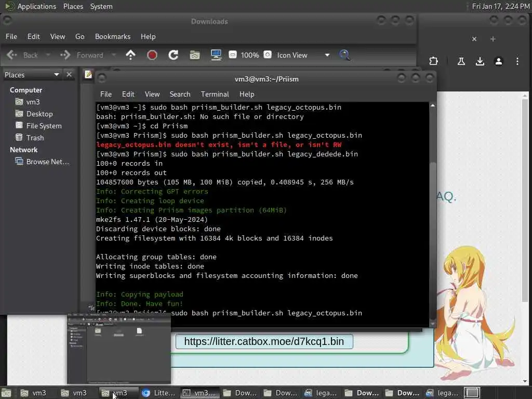This screenshot has width=532, height=399.
Task: Open terminal Edit menu
Action: pos(128,95)
